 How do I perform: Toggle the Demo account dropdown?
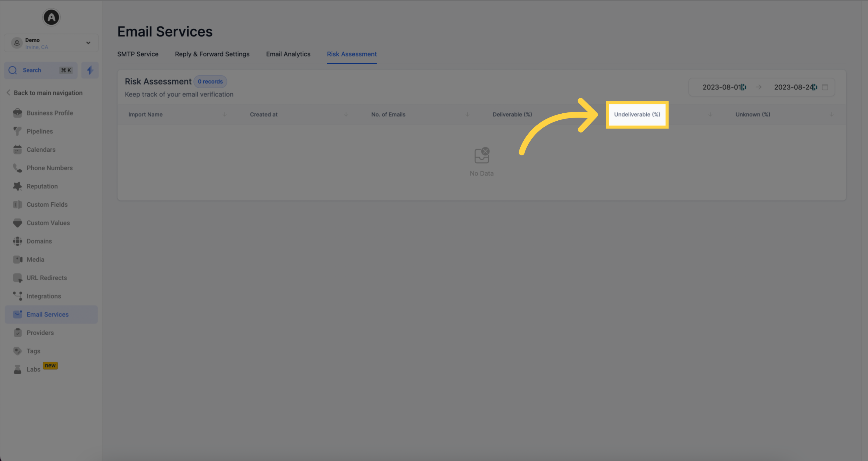click(88, 43)
